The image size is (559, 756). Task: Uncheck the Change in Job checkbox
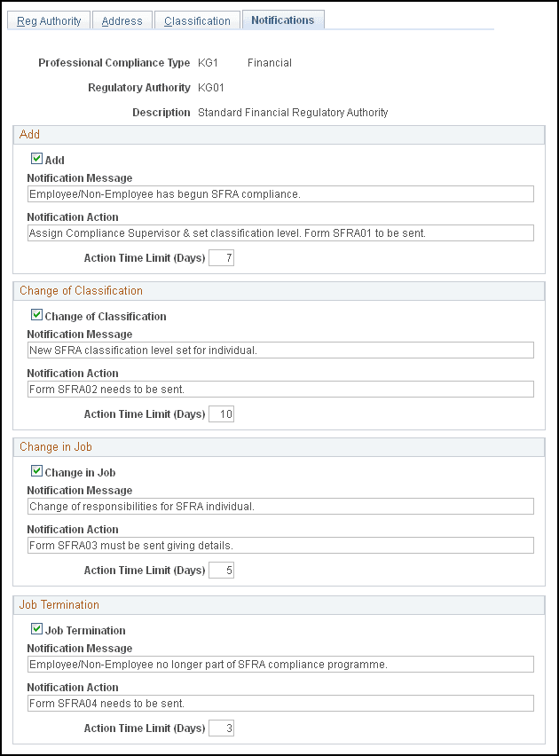(36, 472)
